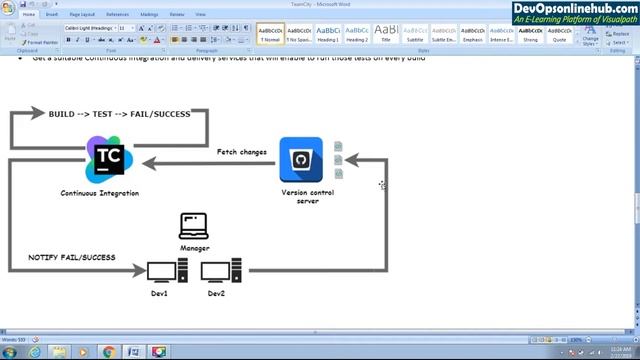
Task: Click the Format Painter button
Action: [40, 42]
